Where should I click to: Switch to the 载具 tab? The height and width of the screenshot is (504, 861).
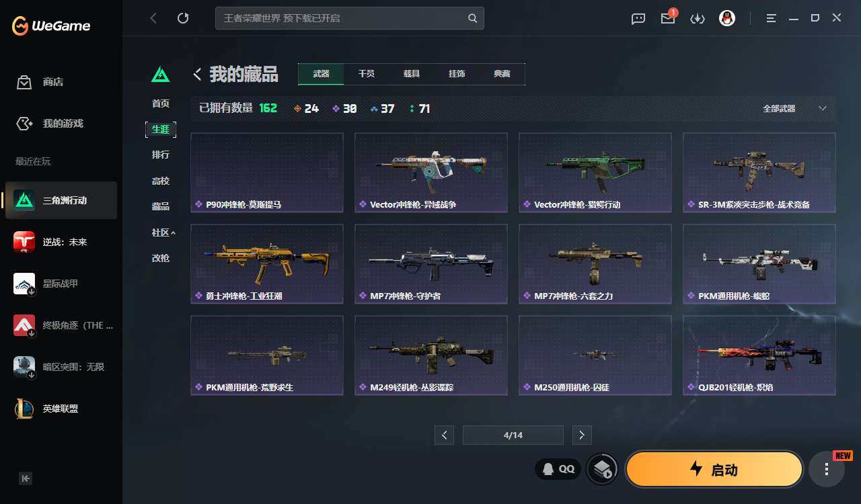[x=411, y=74]
